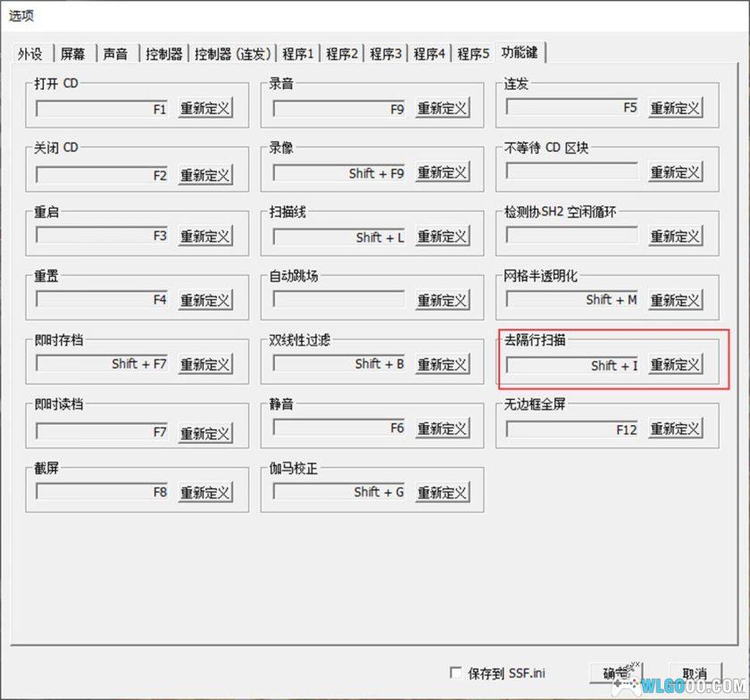Image resolution: width=750 pixels, height=700 pixels.
Task: Redefine the 截屏 hotkey
Action: (x=207, y=490)
